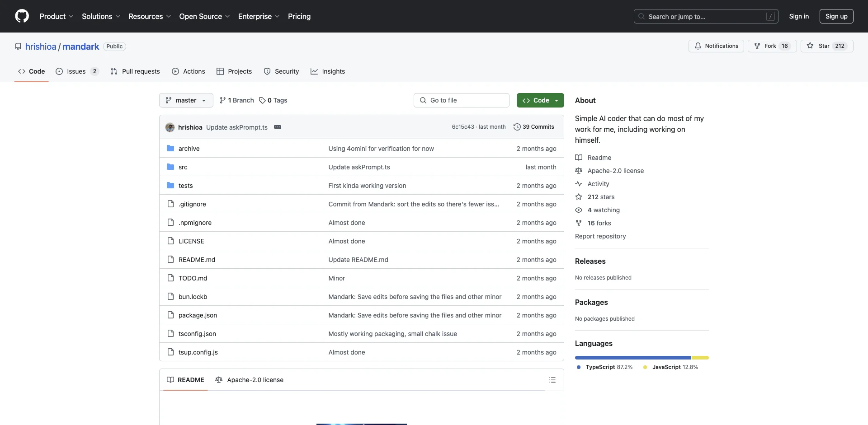Open the tsconfig.json file
The width and height of the screenshot is (868, 425).
pyautogui.click(x=197, y=334)
